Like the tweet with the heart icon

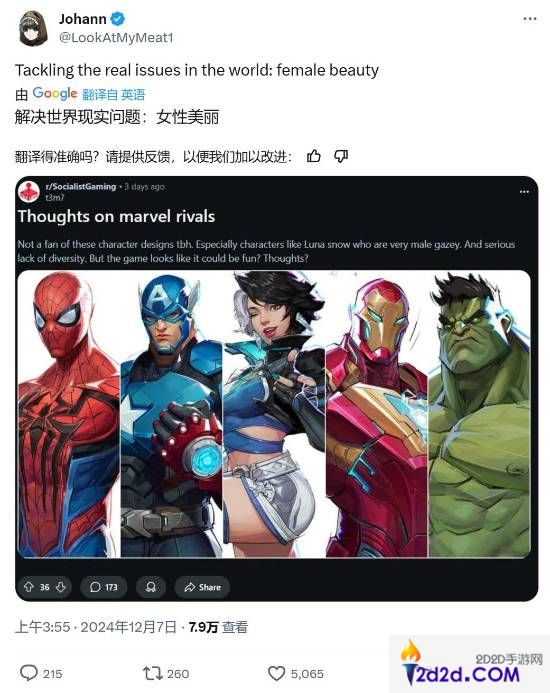tap(276, 673)
